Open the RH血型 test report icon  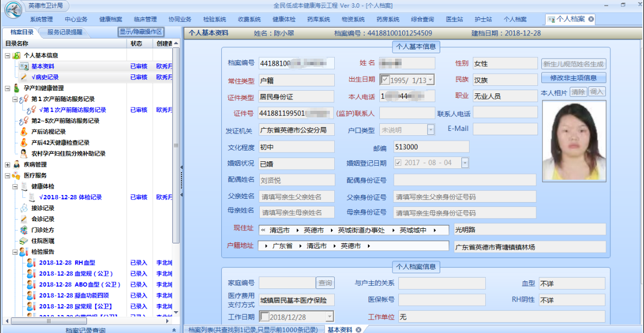point(31,263)
